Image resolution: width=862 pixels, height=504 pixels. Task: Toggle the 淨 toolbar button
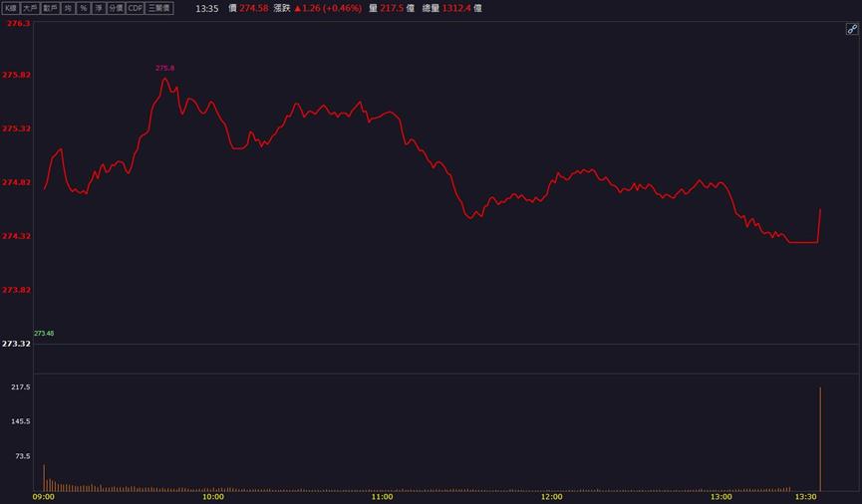coord(99,8)
